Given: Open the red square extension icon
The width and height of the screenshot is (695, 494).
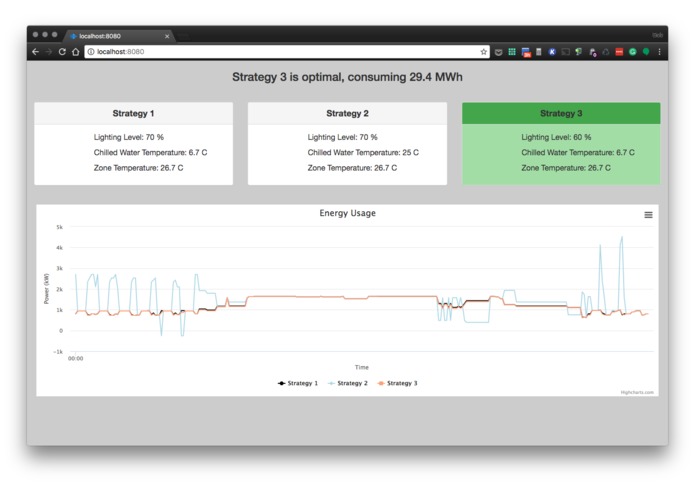Looking at the screenshot, I should pos(619,52).
